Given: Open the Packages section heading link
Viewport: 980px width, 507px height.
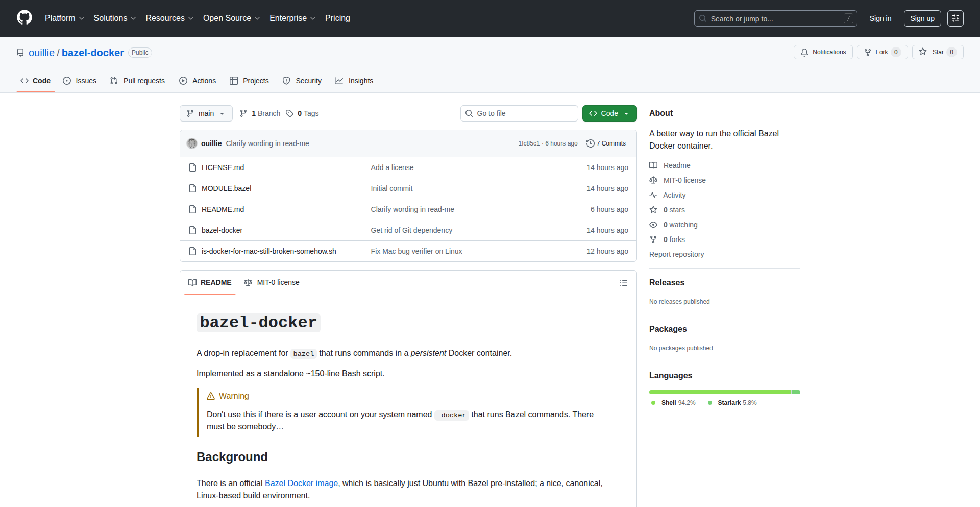Looking at the screenshot, I should 668,329.
